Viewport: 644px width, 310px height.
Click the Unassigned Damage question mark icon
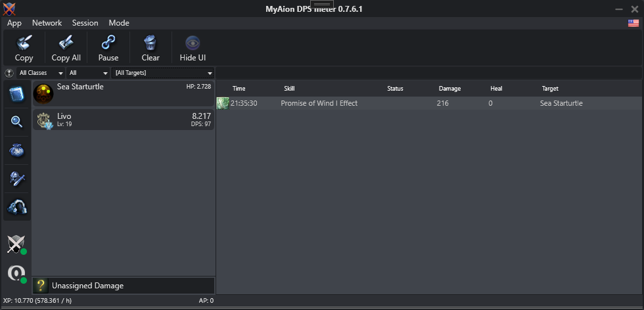[41, 285]
